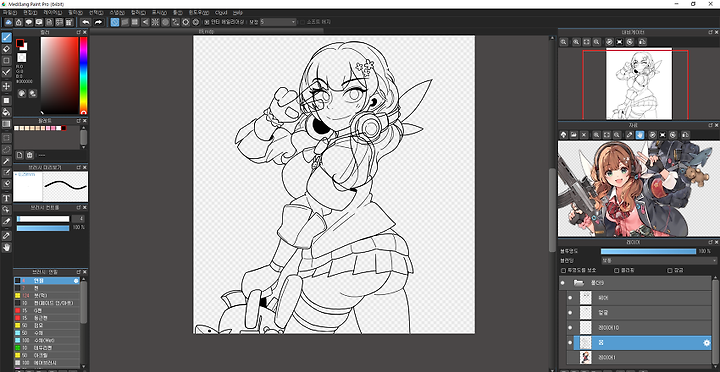Click the reference image thumbnail of the girl
The image size is (720, 372).
point(638,189)
